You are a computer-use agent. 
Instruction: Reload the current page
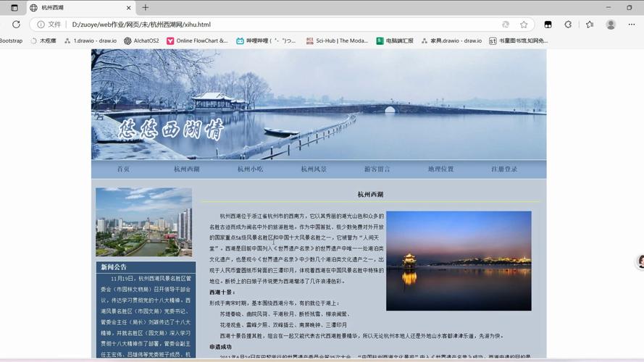tap(16, 24)
